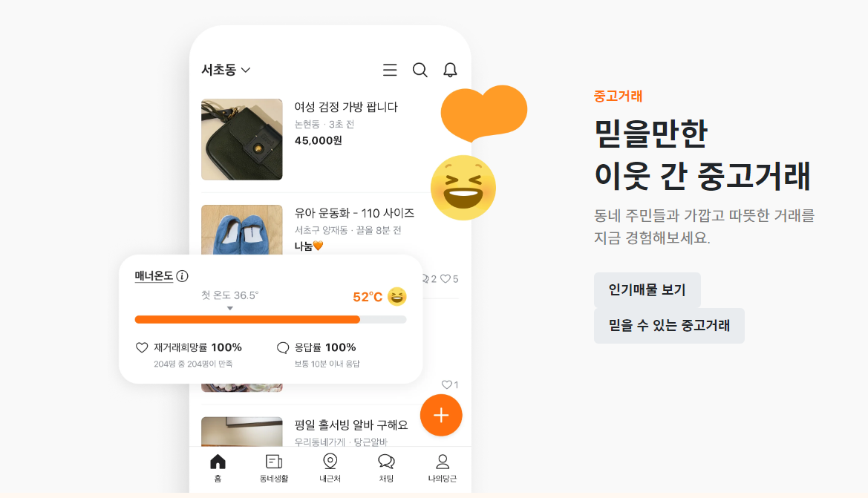The height and width of the screenshot is (498, 868).
Task: Click the speech bubble icon next to 응답률
Action: (x=283, y=347)
